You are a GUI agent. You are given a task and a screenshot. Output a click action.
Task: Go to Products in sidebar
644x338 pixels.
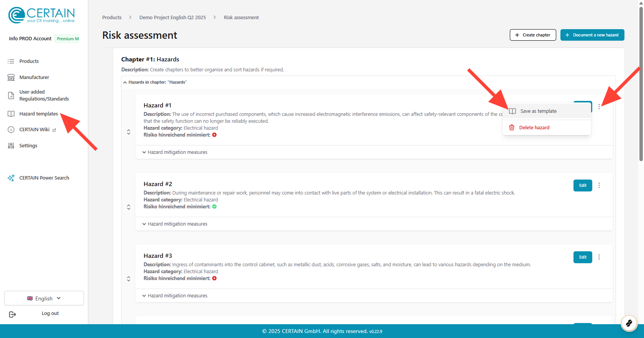(x=29, y=61)
